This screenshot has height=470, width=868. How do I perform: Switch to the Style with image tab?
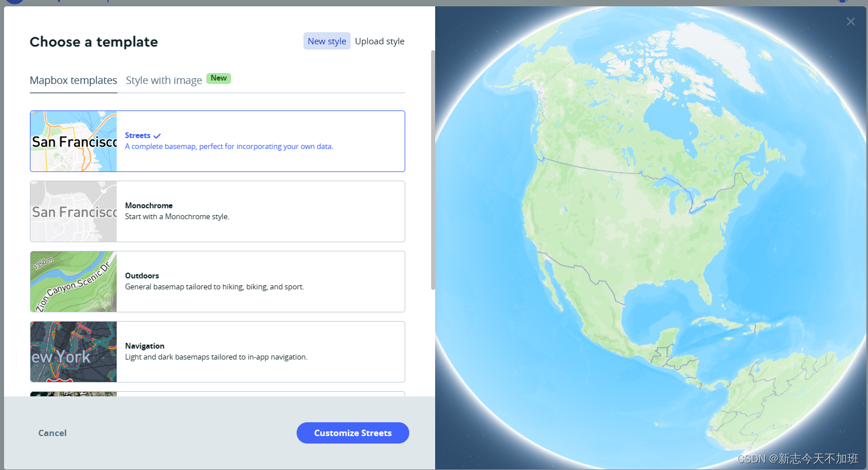coord(163,80)
